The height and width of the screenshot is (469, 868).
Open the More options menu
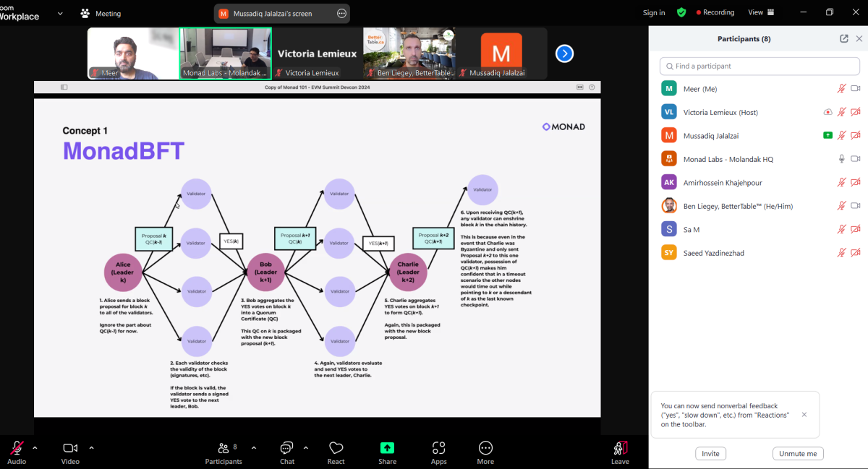point(485,452)
